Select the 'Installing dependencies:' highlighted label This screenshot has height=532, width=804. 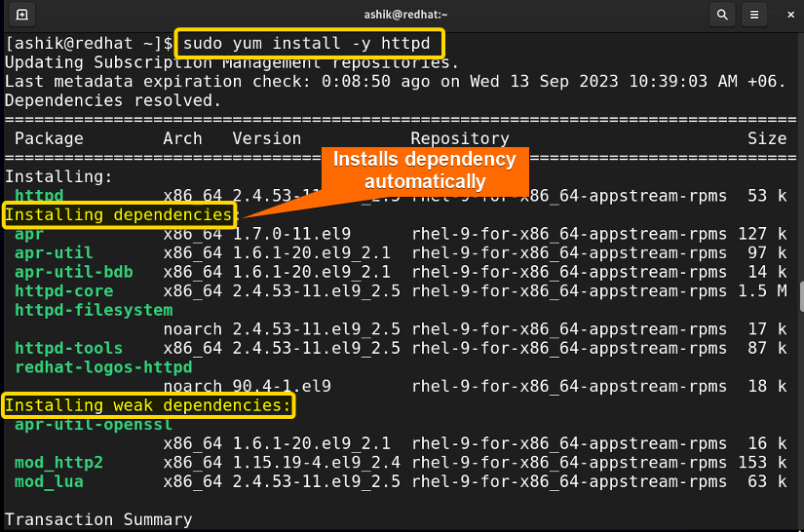119,215
